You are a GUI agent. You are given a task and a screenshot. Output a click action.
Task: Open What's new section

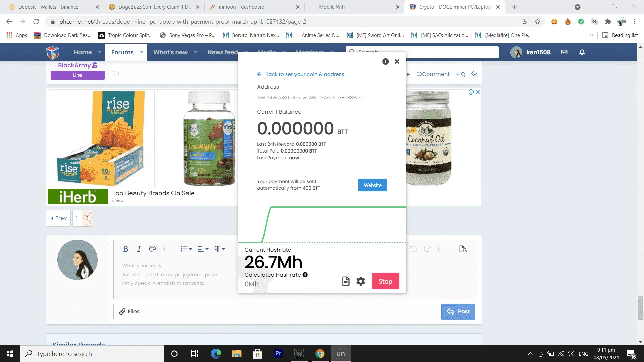tap(170, 52)
